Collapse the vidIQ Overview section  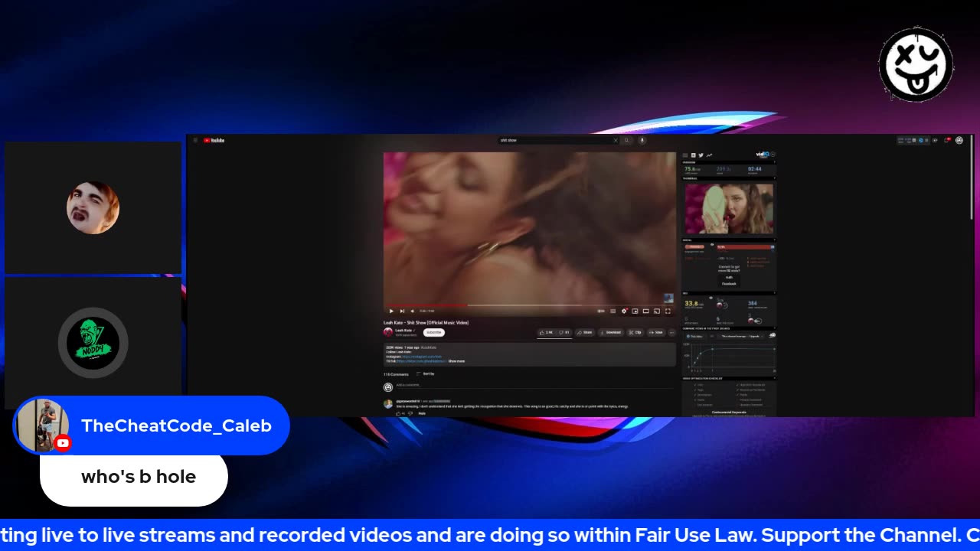pos(774,162)
